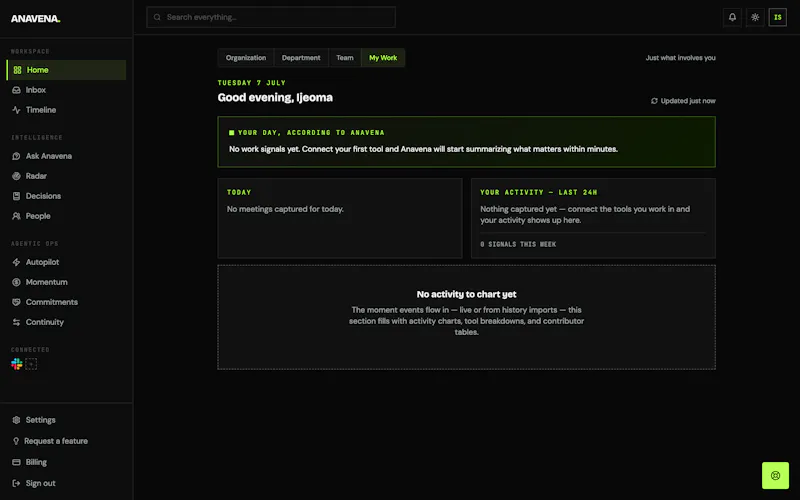Click the Radar icon
This screenshot has width=800, height=500.
[x=16, y=176]
